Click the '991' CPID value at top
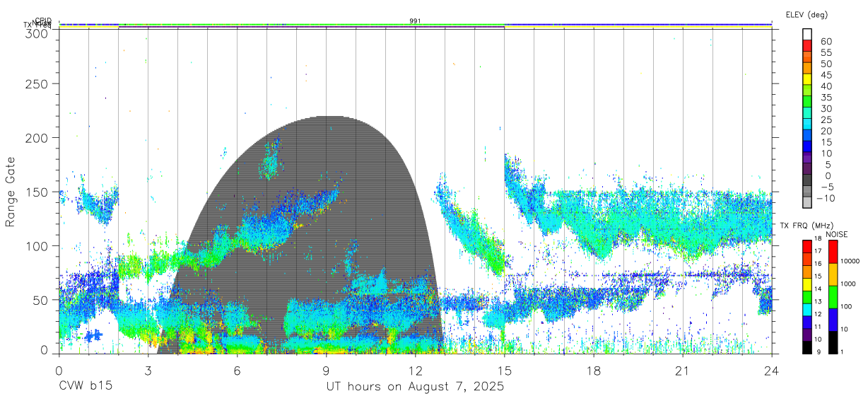Image resolution: width=868 pixels, height=401 pixels. click(416, 21)
